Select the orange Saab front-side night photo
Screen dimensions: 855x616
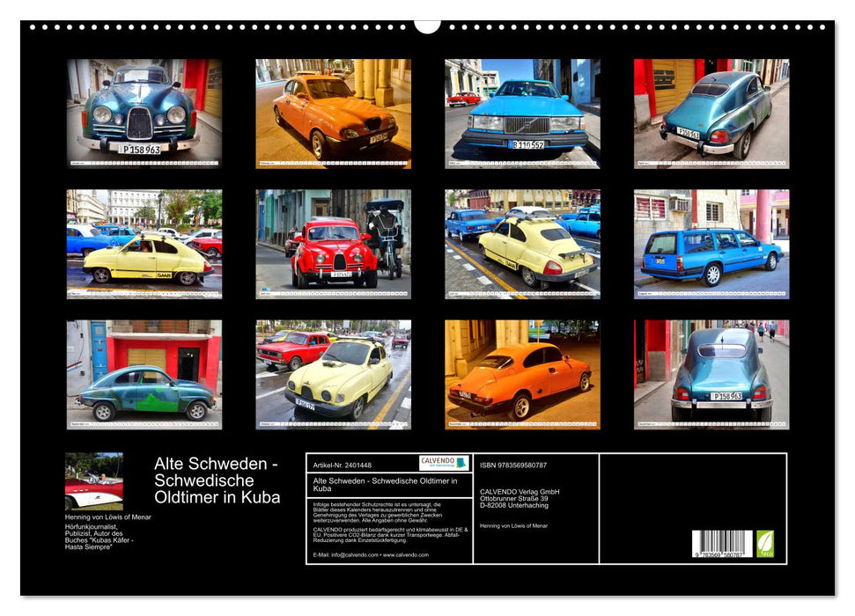[333, 114]
